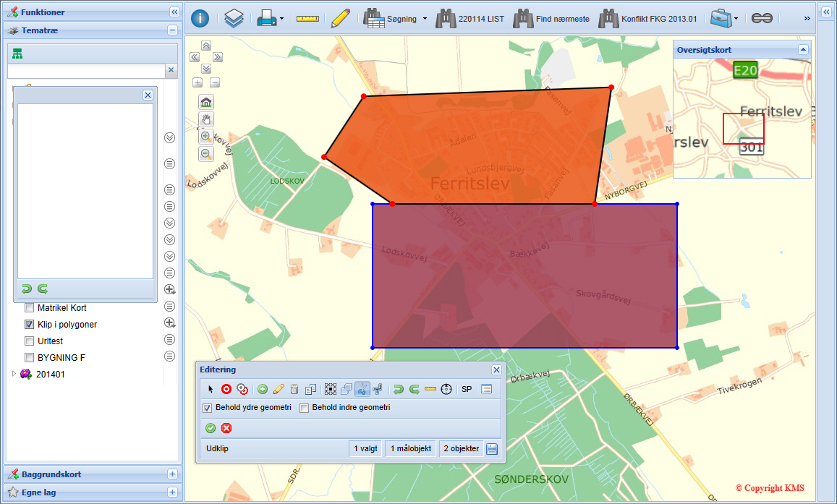Open Find nærmeste search
The width and height of the screenshot is (837, 504).
tap(551, 19)
